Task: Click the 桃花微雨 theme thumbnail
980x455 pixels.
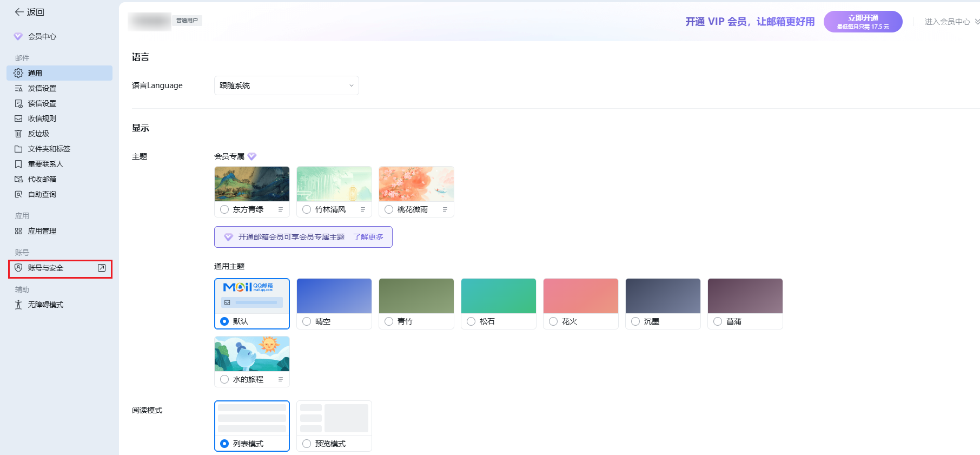Action: pos(416,184)
